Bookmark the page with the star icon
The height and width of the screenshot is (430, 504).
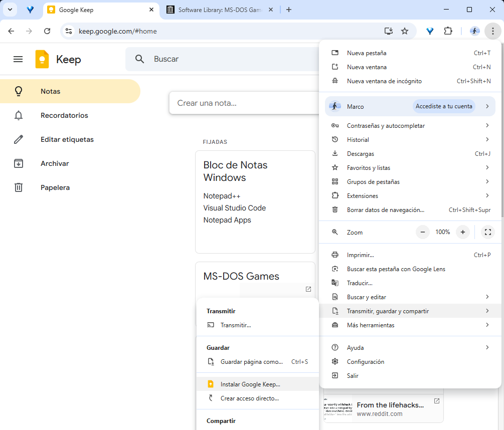click(x=405, y=31)
